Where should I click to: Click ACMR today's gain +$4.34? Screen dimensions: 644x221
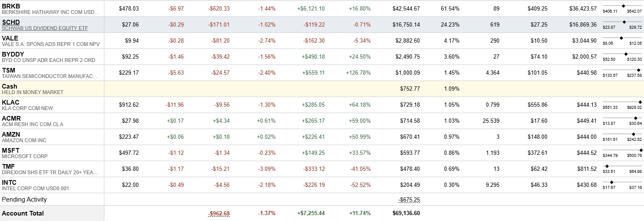coord(221,121)
